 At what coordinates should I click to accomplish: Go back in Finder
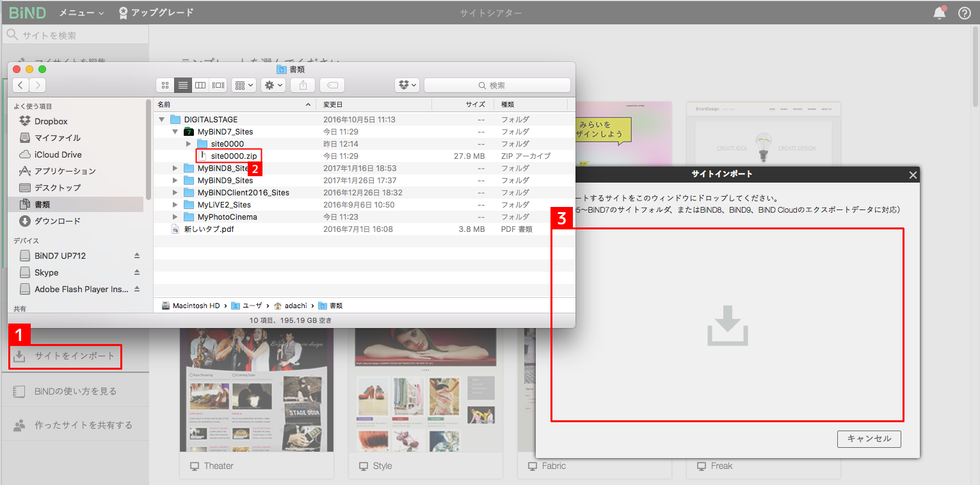point(21,85)
